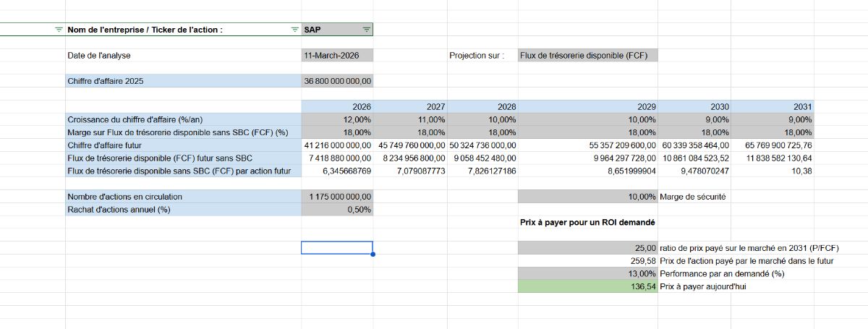Select the 'par action futur' row label

tap(183, 171)
